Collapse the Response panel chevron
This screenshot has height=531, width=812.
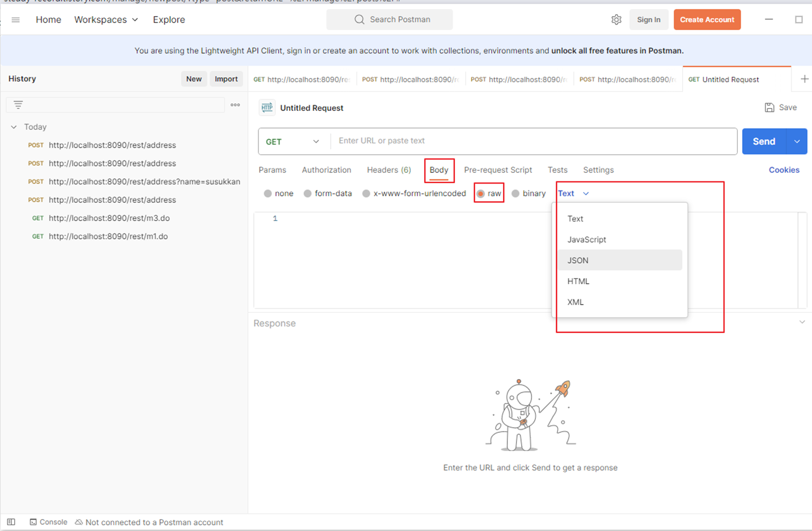pos(802,322)
